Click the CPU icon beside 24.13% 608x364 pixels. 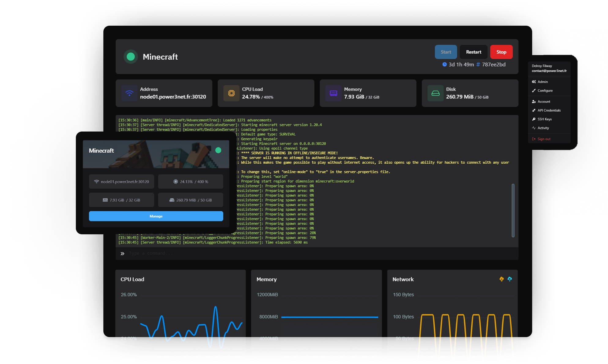176,182
